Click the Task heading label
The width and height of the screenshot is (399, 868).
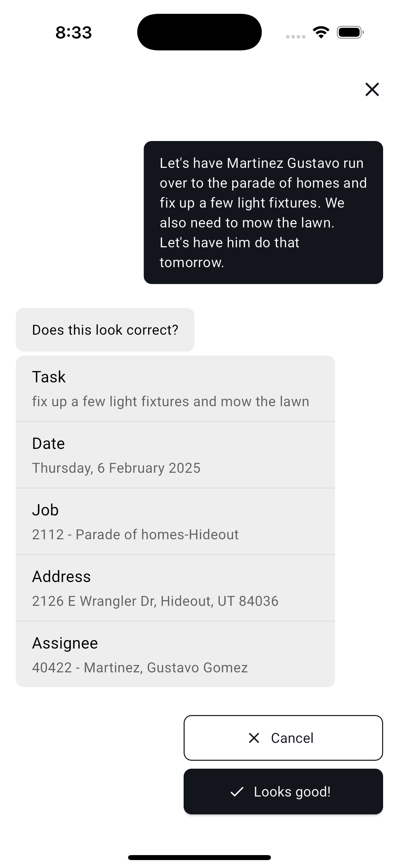coord(49,377)
